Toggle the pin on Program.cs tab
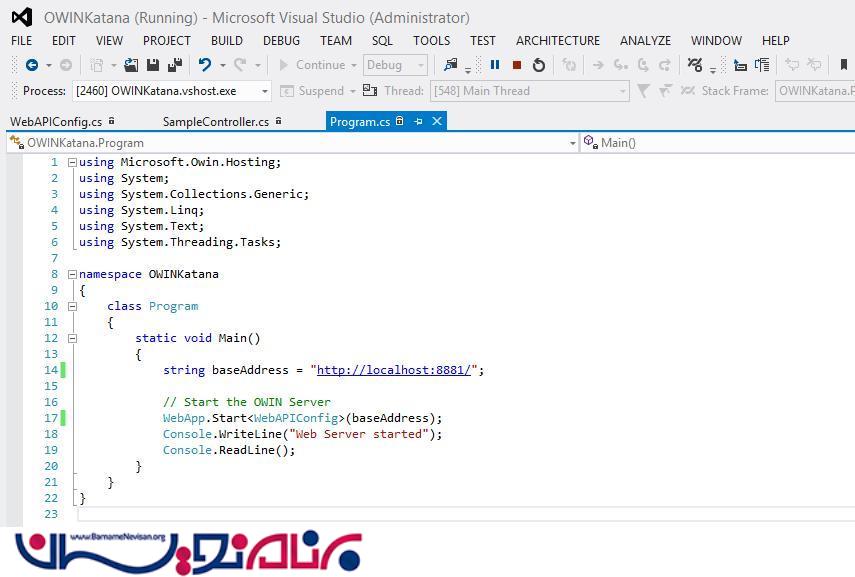 [418, 121]
